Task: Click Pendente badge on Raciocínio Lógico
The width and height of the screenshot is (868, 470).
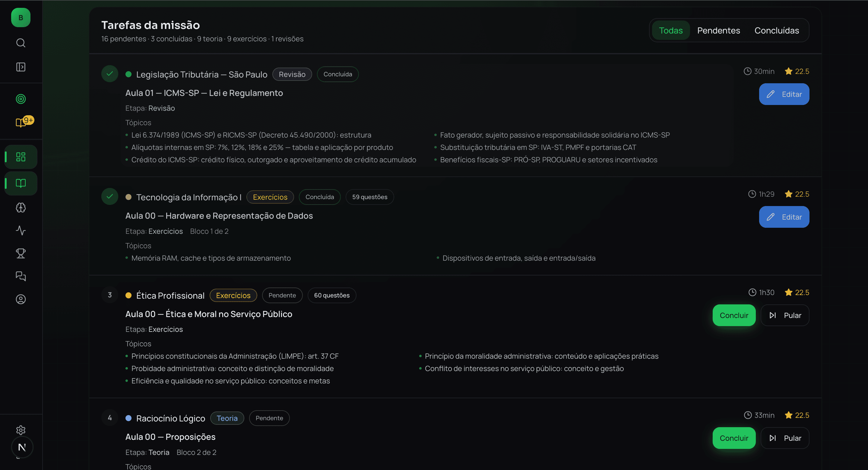Action: pyautogui.click(x=269, y=418)
